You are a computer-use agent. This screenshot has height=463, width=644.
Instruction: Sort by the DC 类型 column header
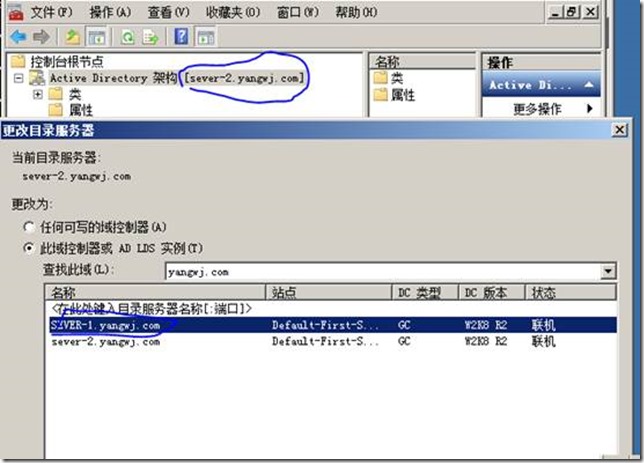point(425,293)
